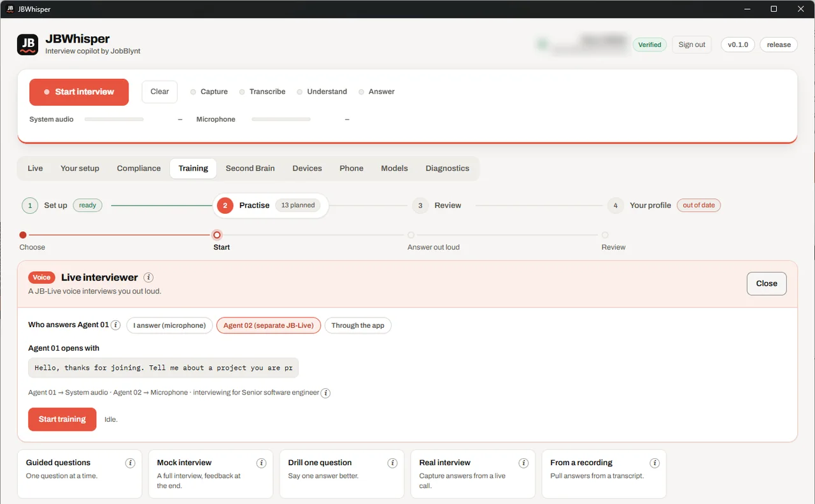Show info for Guided questions card

click(x=131, y=463)
